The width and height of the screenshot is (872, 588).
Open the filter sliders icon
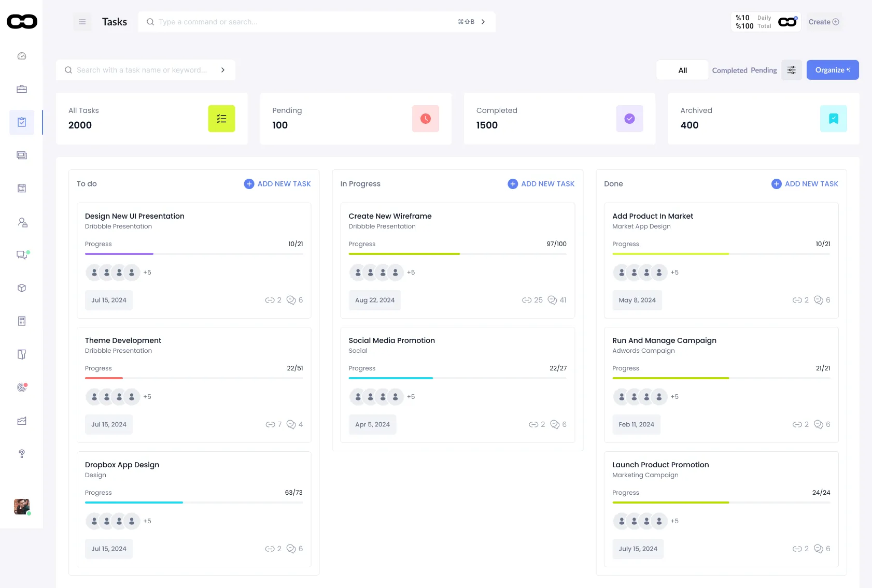point(792,70)
